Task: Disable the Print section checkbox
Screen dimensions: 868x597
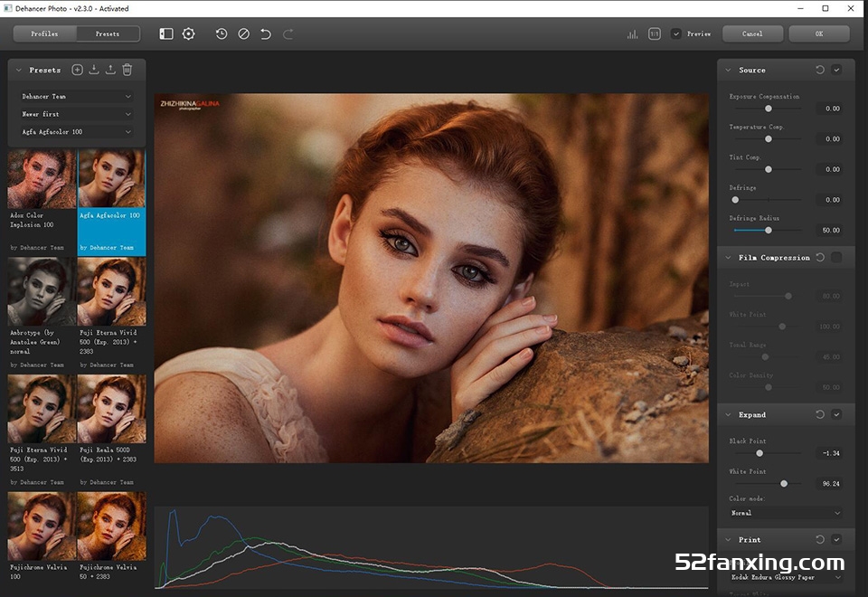Action: [x=836, y=539]
